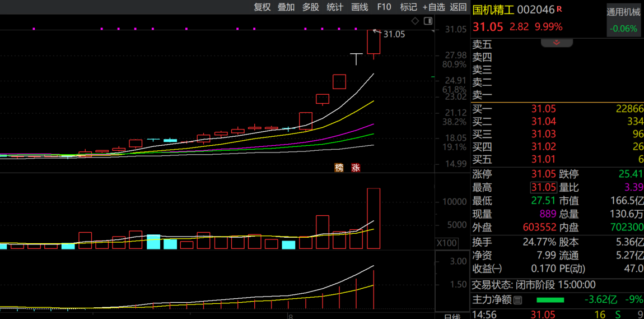644x319 pixels.
Task: Open the 统计 statistics menu
Action: click(x=335, y=7)
